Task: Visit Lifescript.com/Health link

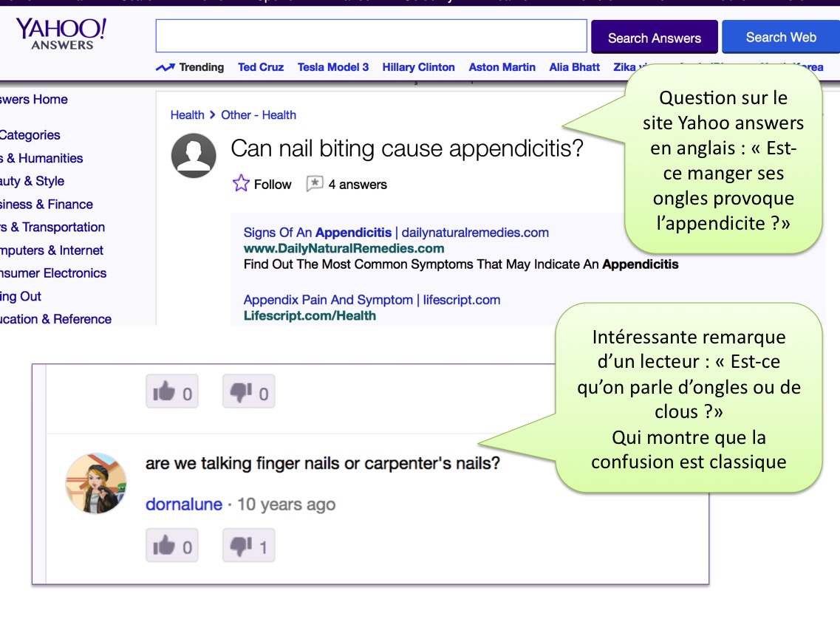Action: pos(310,316)
